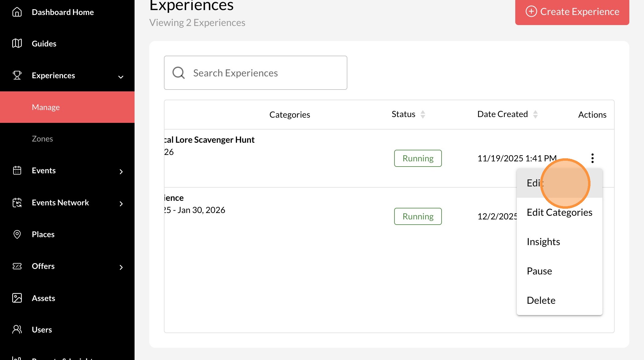Choose Edit Categories from actions menu

pos(559,212)
